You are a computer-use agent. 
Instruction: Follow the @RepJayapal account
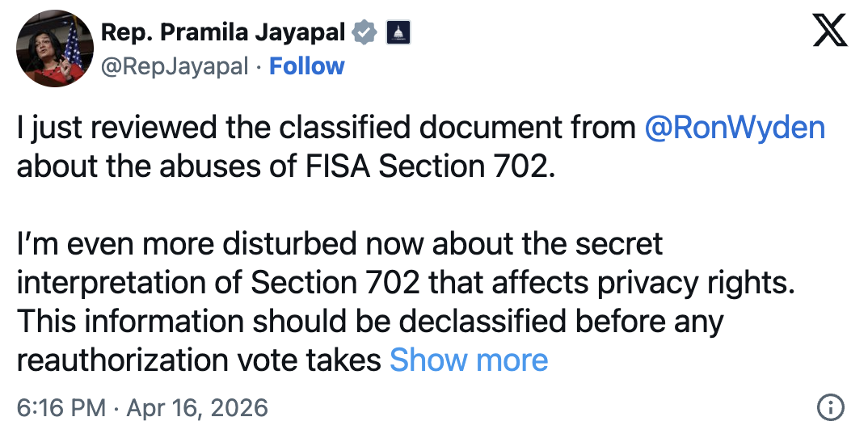coord(306,66)
